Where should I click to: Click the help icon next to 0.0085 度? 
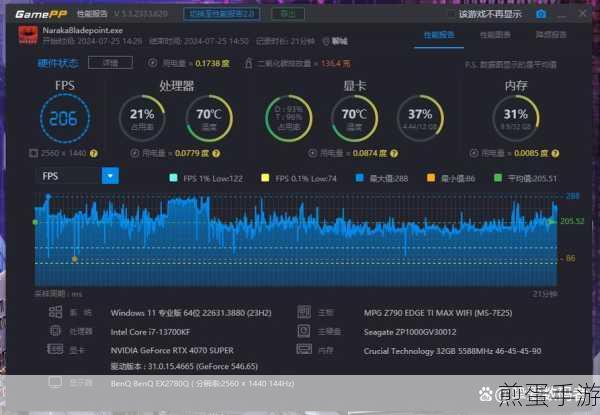pyautogui.click(x=556, y=153)
